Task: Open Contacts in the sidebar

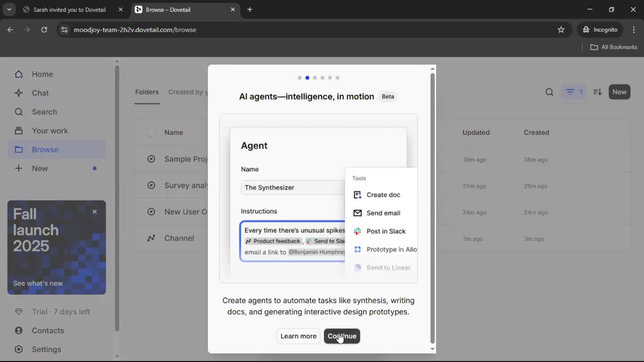Action: point(48,330)
